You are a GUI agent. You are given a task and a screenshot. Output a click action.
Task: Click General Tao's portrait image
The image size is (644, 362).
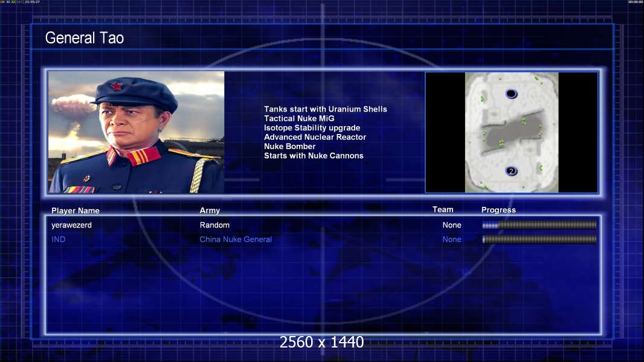point(137,132)
